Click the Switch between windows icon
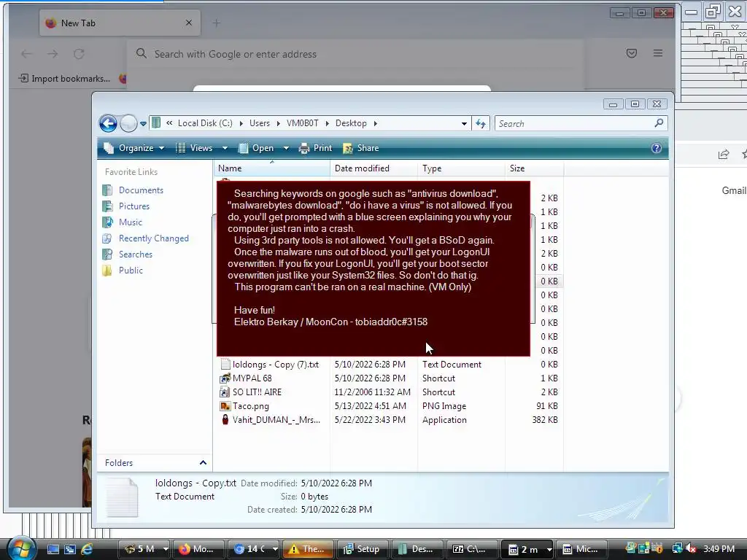This screenshot has width=747, height=560. click(x=70, y=549)
